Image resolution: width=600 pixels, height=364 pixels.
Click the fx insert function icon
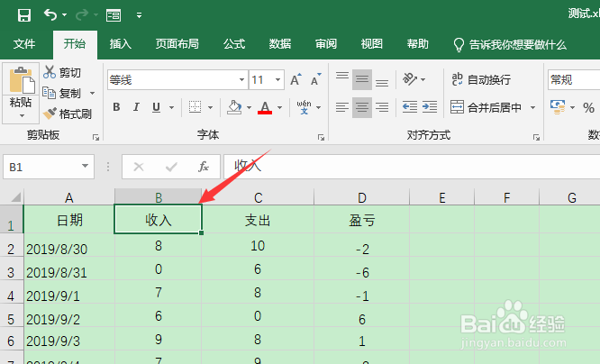pos(204,167)
